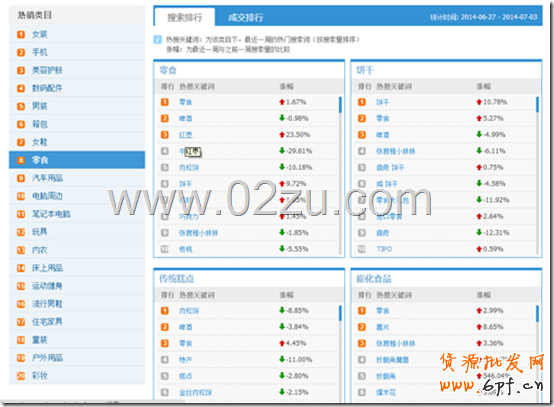Click the number 2 badge next to 手机
Viewport: 554px width, 407px height.
[x=21, y=52]
